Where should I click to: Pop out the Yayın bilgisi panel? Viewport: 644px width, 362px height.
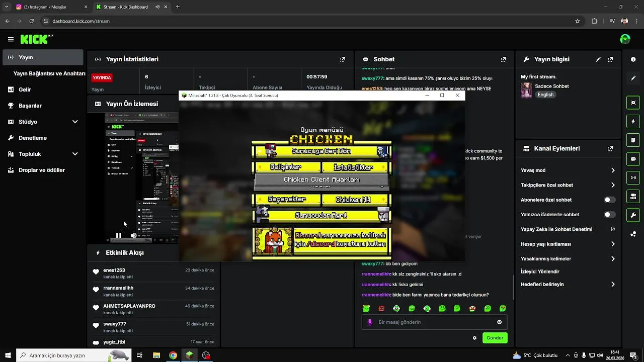click(610, 59)
